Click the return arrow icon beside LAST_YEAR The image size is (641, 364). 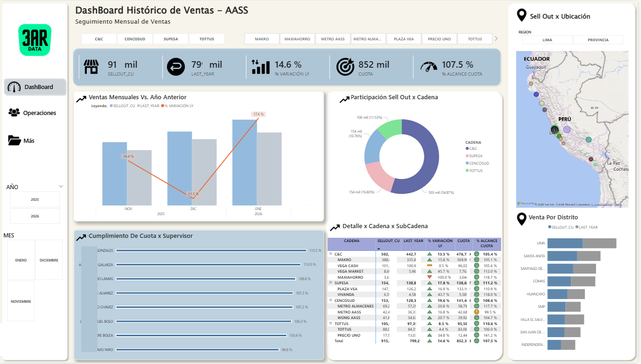pyautogui.click(x=175, y=67)
